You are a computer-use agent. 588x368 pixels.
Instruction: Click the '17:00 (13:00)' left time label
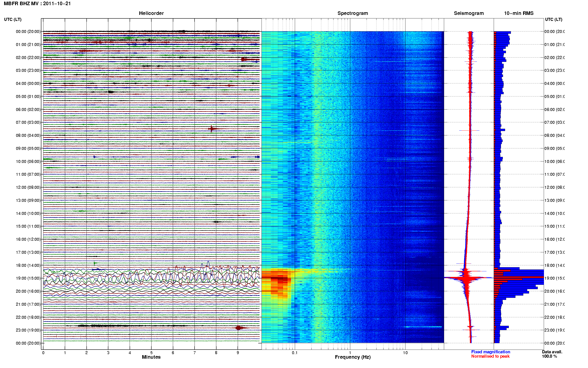(28, 252)
